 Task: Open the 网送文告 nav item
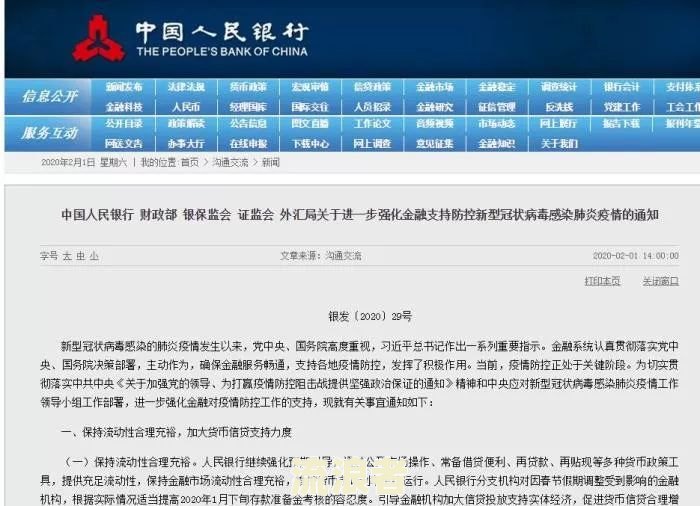point(124,144)
